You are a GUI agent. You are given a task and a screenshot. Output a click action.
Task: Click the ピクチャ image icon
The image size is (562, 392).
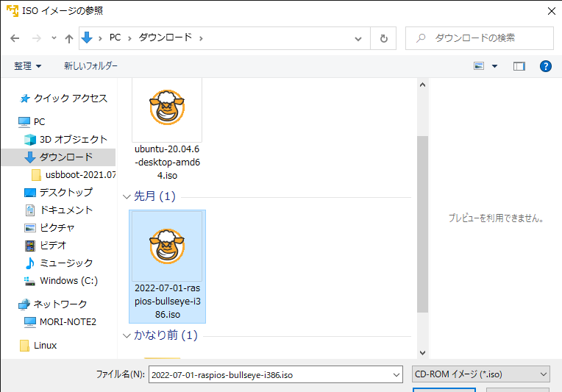point(30,228)
